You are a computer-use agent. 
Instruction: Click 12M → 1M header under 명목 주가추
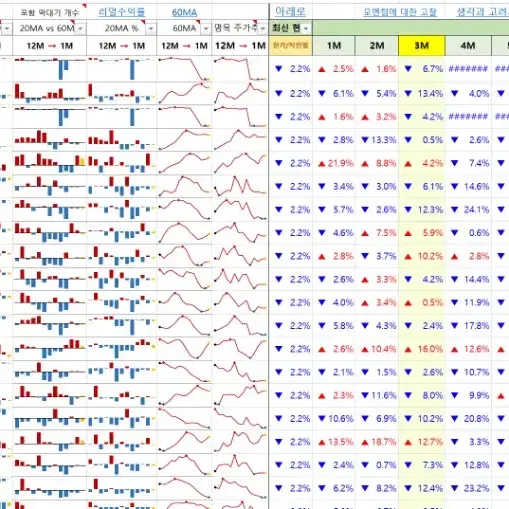pos(240,46)
